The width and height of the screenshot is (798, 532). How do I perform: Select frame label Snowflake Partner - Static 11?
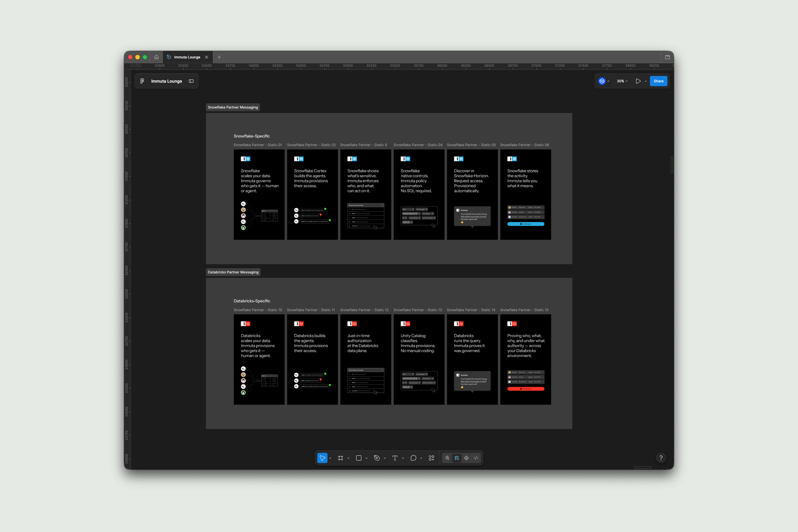coord(311,310)
